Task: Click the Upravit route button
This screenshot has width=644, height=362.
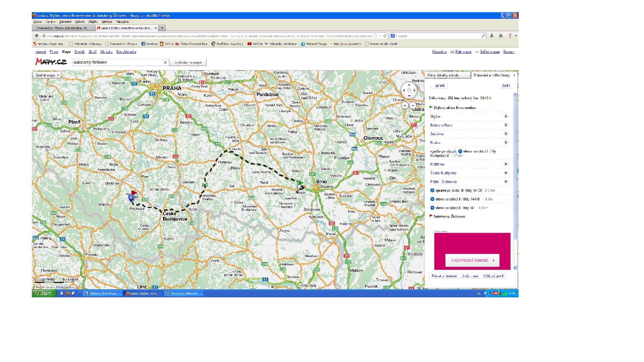Action: (x=439, y=85)
